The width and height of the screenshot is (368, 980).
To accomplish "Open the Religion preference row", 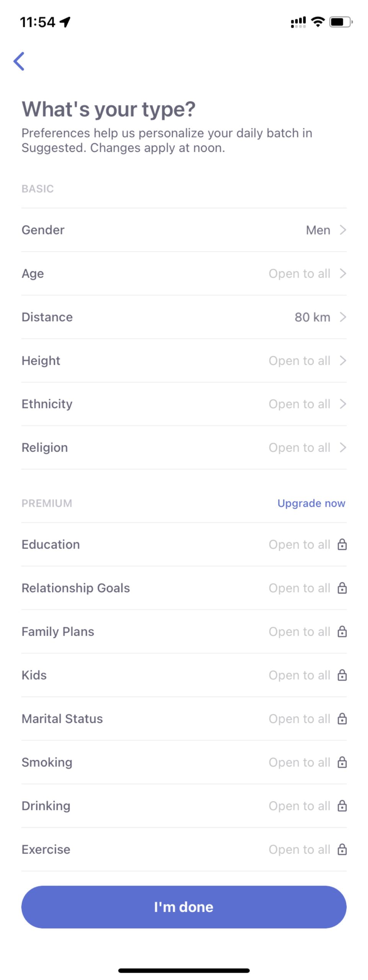I will pyautogui.click(x=184, y=448).
